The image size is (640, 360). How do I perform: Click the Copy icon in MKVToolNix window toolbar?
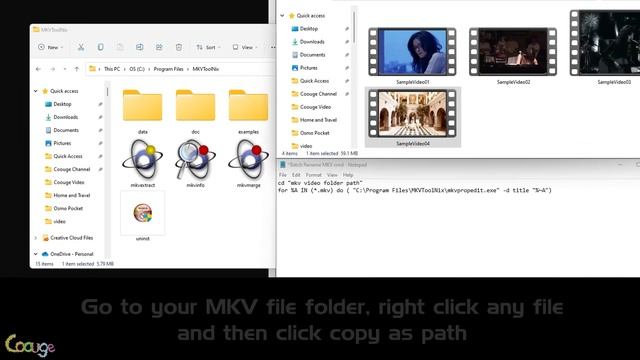pyautogui.click(x=100, y=47)
